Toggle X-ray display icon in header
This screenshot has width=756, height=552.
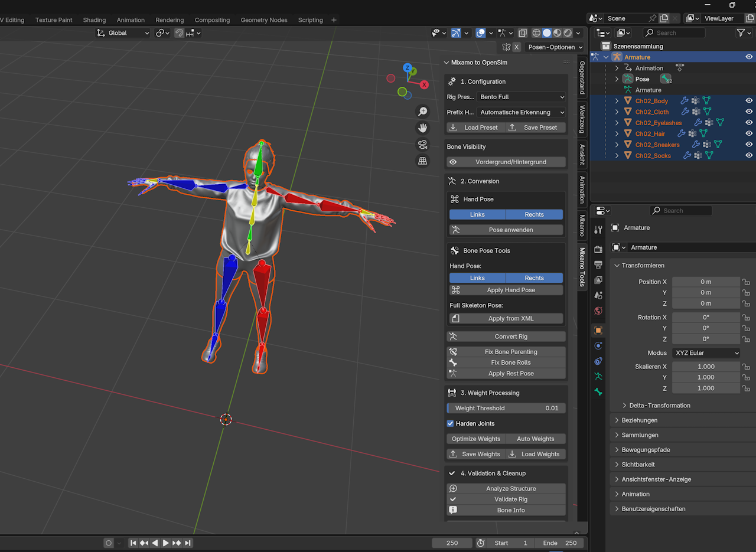click(x=523, y=33)
